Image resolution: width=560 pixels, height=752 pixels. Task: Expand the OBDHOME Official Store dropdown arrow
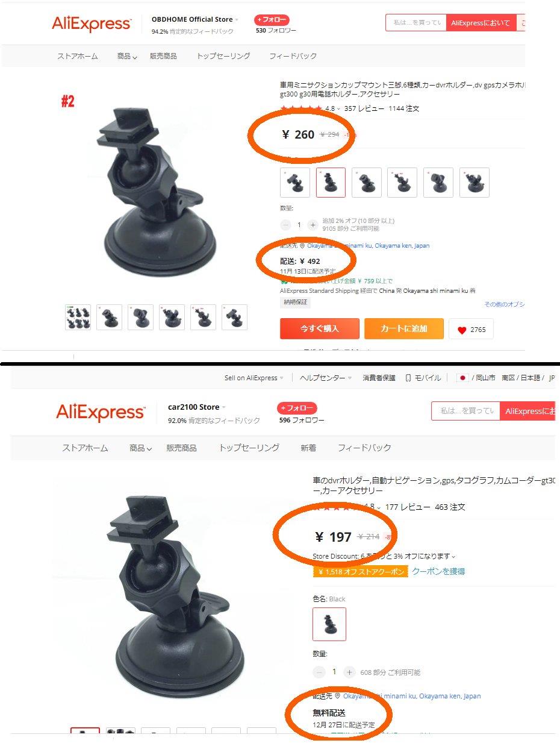pos(237,20)
